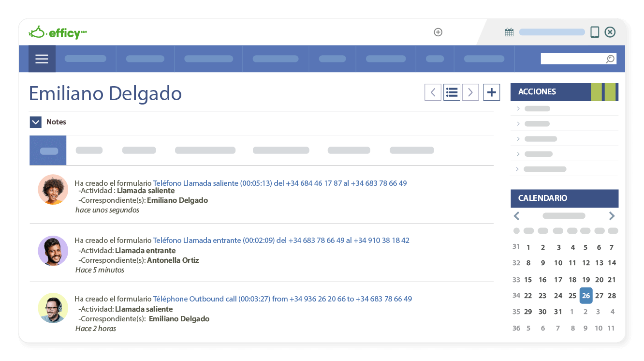
Task: Open the calendar icon in the top right
Action: (x=509, y=31)
